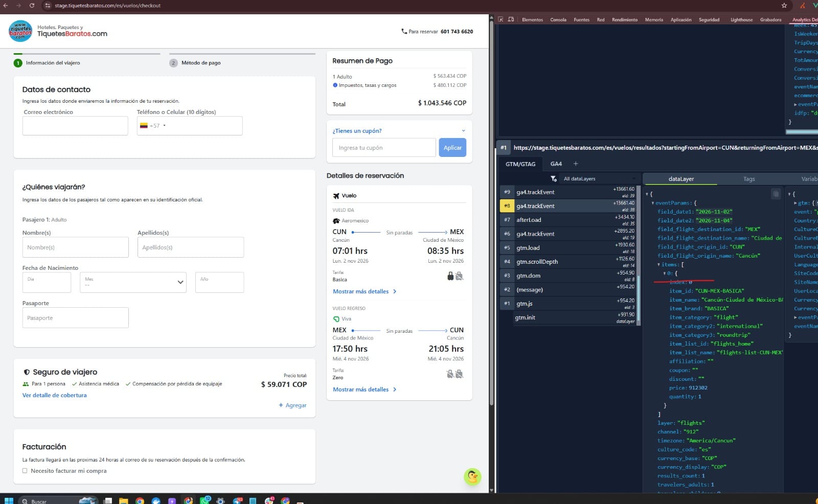Click the copy icon in dataLayer panel

(776, 194)
